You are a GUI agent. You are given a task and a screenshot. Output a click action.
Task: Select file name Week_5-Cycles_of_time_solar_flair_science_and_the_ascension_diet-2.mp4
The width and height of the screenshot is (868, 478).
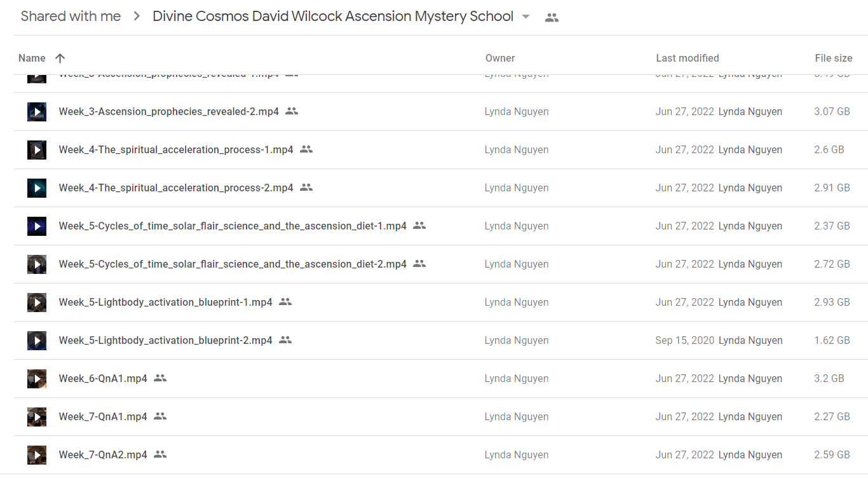click(x=233, y=264)
